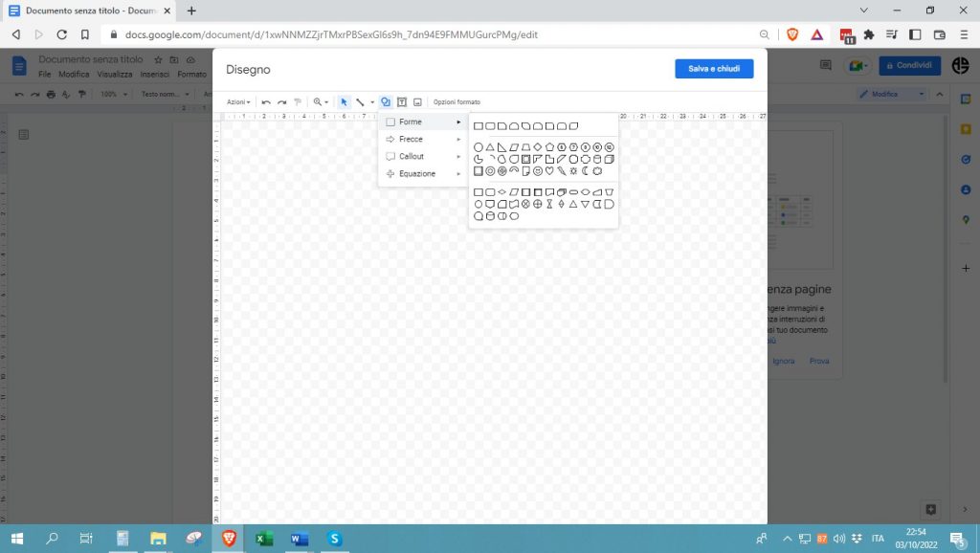Insert the sun shape

click(x=573, y=171)
